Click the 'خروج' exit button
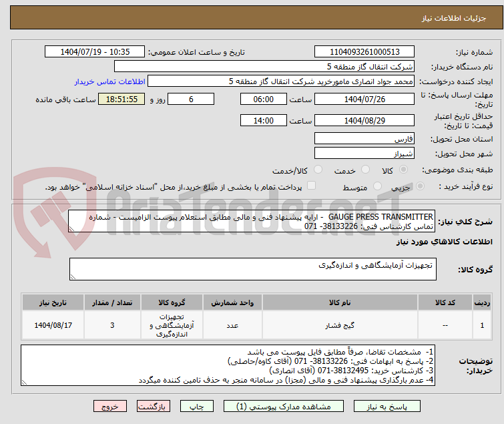504x424 pixels. tap(110, 407)
